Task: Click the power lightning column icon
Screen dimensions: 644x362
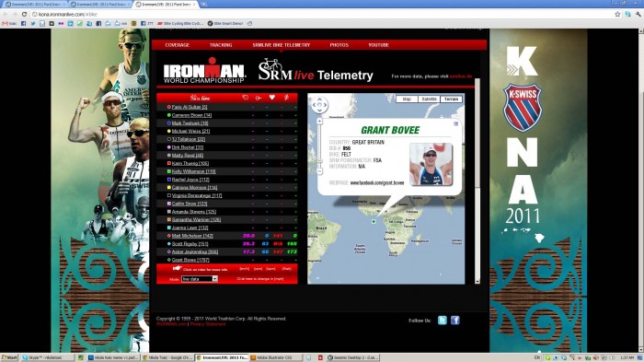Action: click(286, 98)
